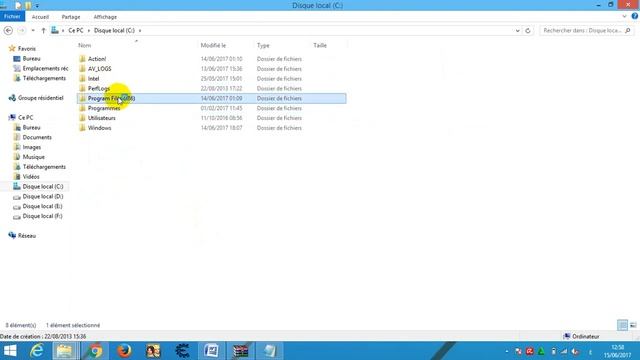Open the Help question mark icon

coord(635,16)
